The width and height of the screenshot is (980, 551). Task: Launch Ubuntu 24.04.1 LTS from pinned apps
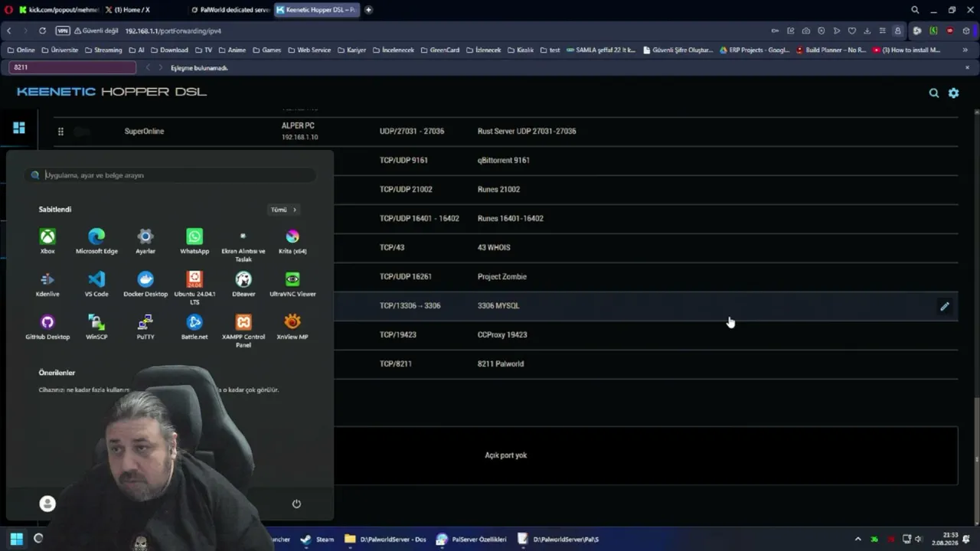194,288
